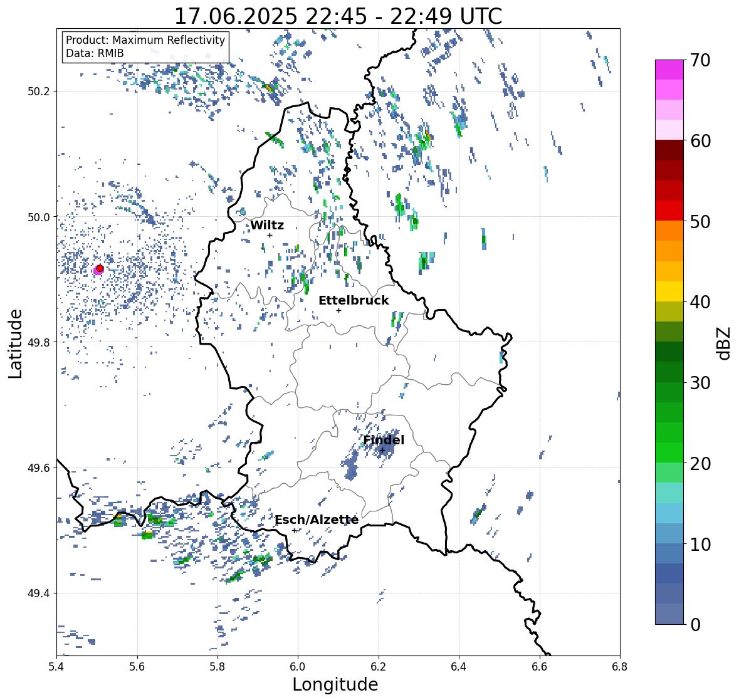Screen dimensions: 739x700
Task: Click the latitude tick label 49.6
Action: [x=39, y=468]
